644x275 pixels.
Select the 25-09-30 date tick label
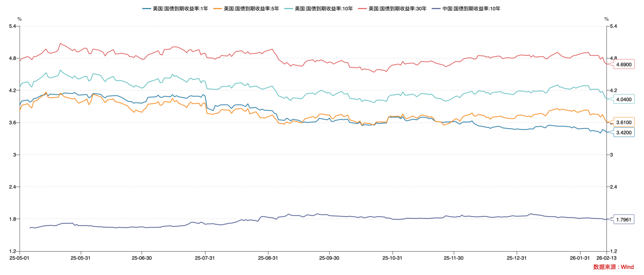point(329,258)
